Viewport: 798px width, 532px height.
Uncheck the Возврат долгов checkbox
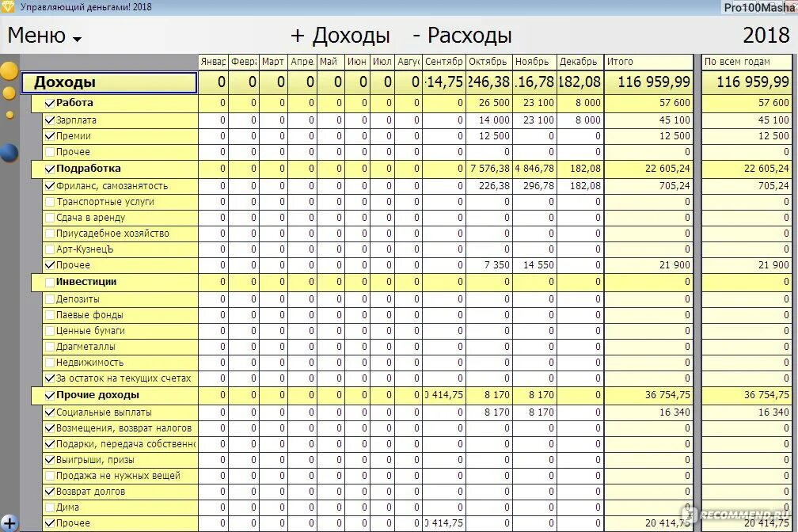[x=49, y=492]
